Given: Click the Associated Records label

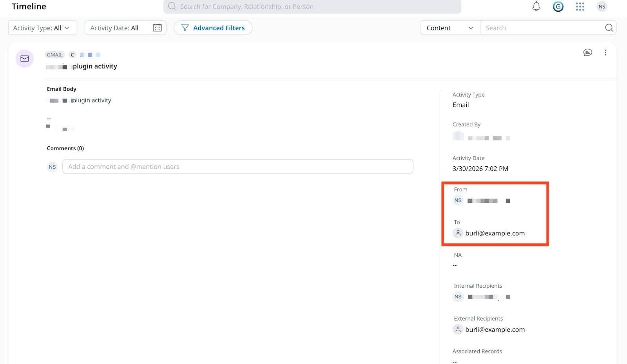Looking at the screenshot, I should tap(477, 351).
